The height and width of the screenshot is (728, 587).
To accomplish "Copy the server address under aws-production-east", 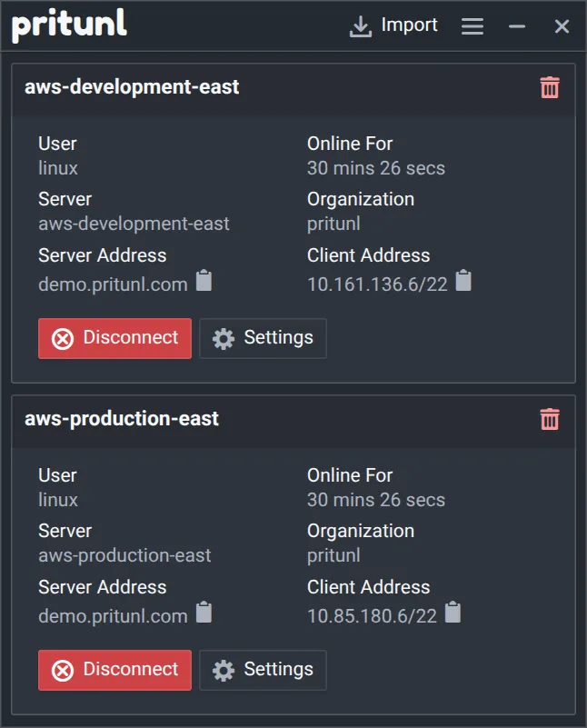I will [204, 613].
